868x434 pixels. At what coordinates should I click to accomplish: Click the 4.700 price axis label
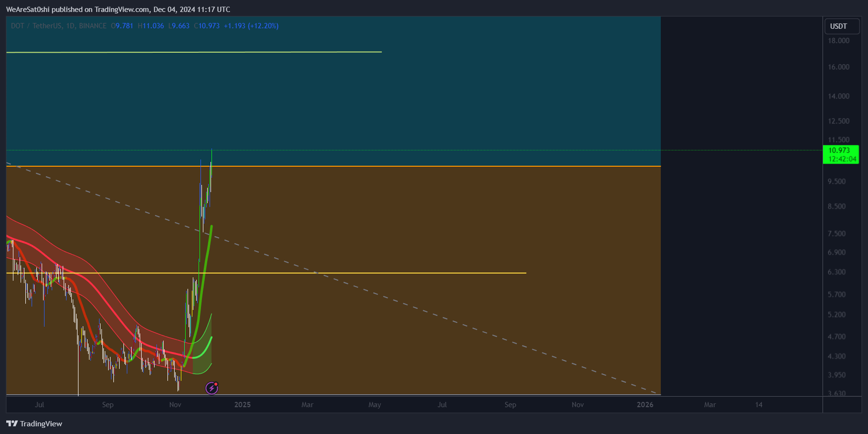click(x=837, y=337)
